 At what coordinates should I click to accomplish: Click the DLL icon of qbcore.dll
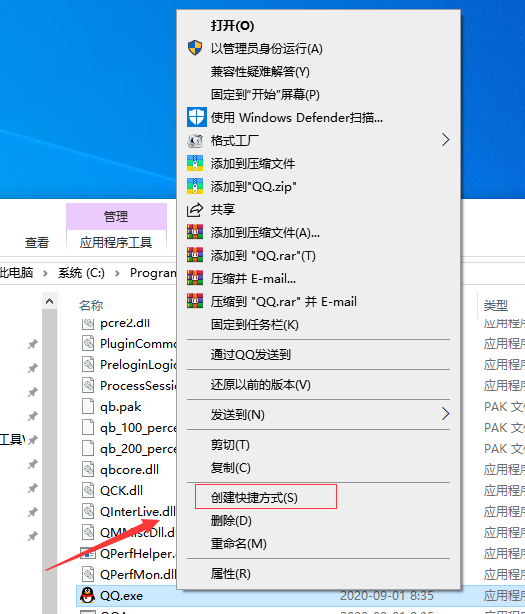[88, 469]
